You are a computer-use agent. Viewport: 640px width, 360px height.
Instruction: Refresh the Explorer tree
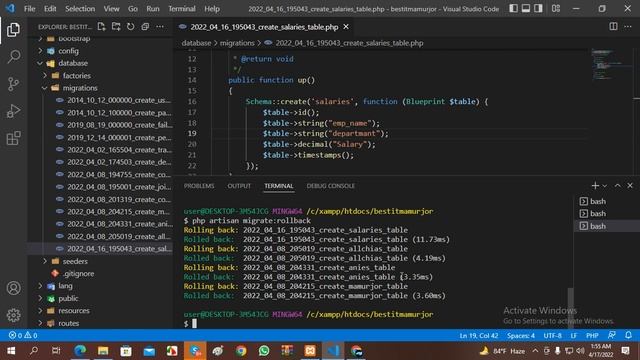click(131, 27)
